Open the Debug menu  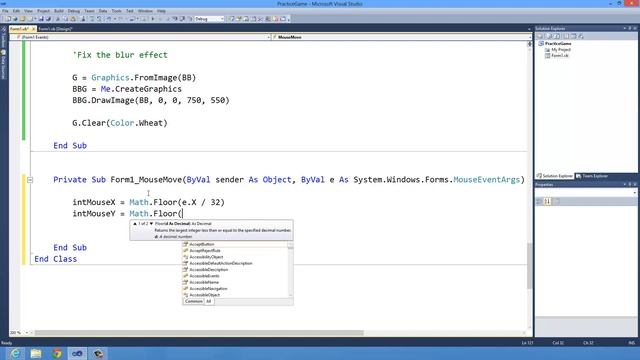click(73, 11)
